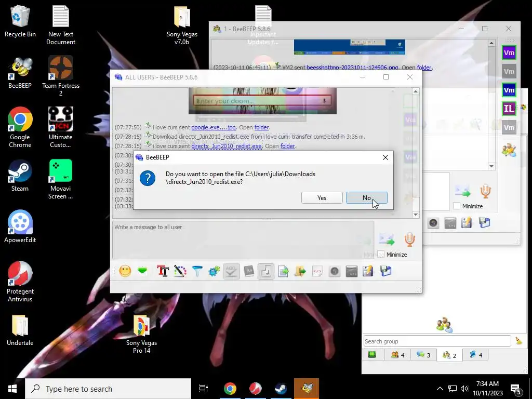Click the blue floppy save icon in ALL USERS toolbar
The image size is (532, 399).
click(386, 271)
